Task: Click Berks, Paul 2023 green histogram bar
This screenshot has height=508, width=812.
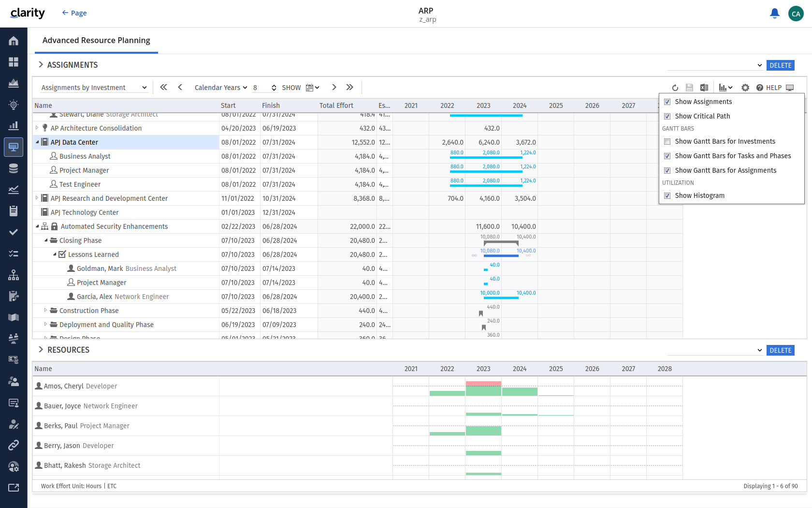Action: [x=483, y=431]
